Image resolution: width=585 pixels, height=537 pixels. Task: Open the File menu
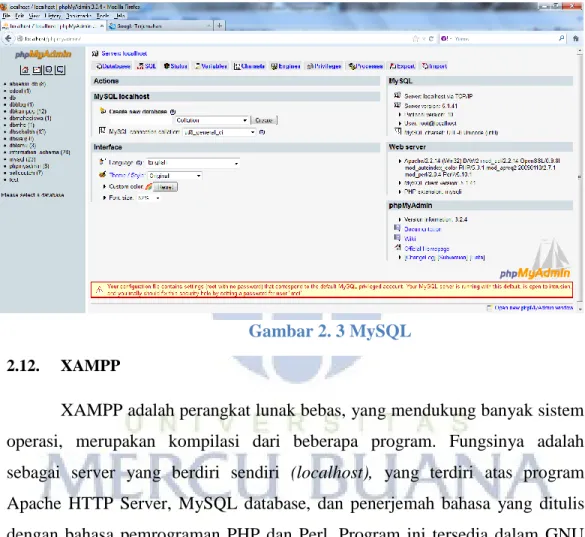pos(6,16)
